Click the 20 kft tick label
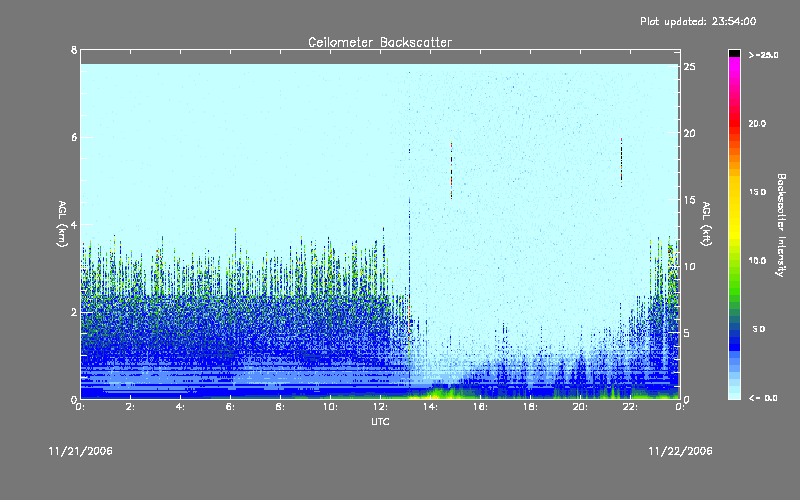Viewport: 800px width, 500px height. 689,133
